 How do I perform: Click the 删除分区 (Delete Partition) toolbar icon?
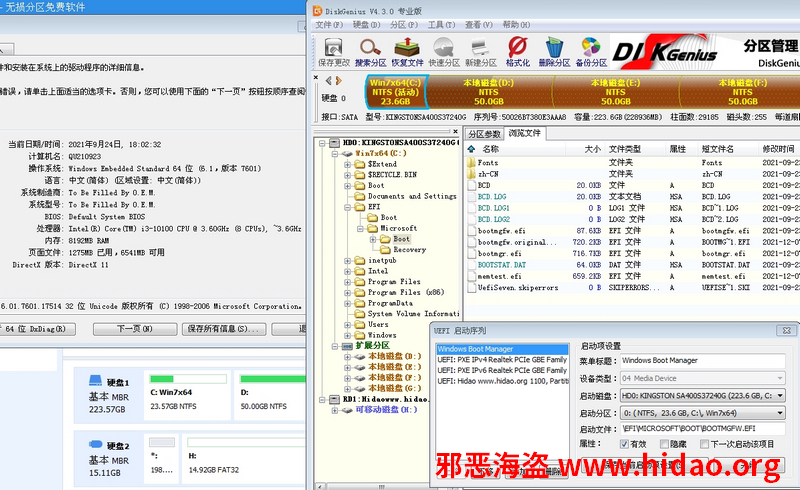[x=554, y=50]
